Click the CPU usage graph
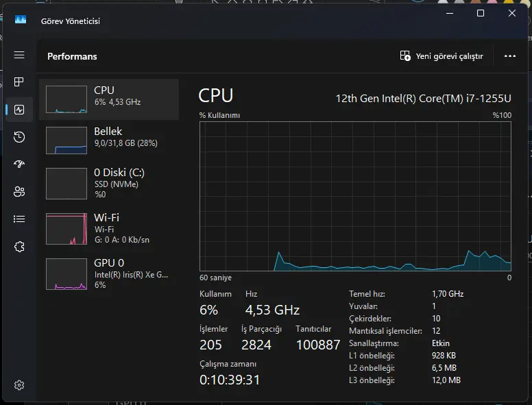Image resolution: width=532 pixels, height=405 pixels. tap(355, 197)
